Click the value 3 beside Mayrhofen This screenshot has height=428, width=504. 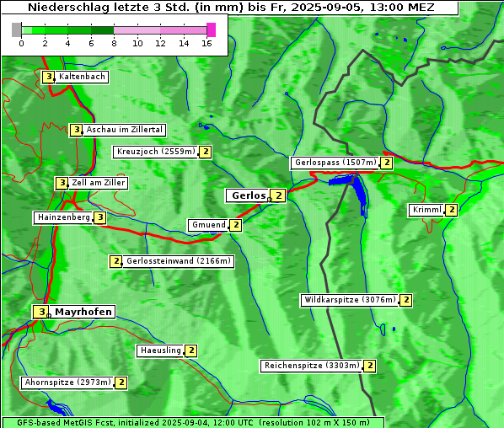point(41,312)
